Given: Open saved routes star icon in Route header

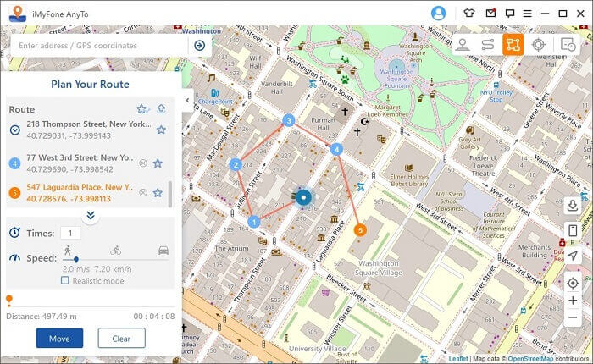Looking at the screenshot, I should [x=142, y=109].
